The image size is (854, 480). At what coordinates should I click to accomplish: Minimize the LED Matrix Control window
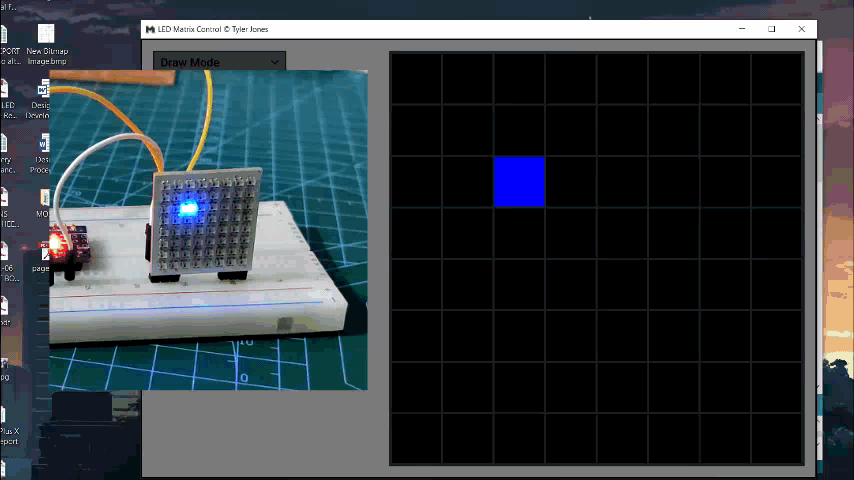742,30
